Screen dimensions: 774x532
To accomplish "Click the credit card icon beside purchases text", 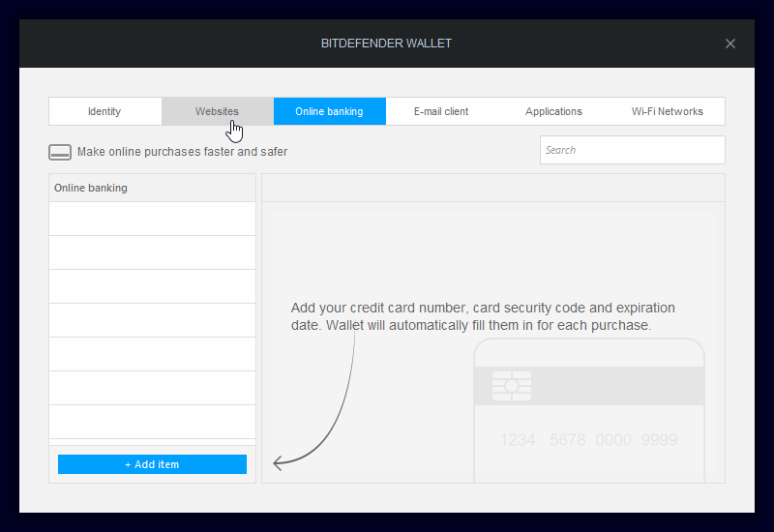I will pyautogui.click(x=60, y=152).
